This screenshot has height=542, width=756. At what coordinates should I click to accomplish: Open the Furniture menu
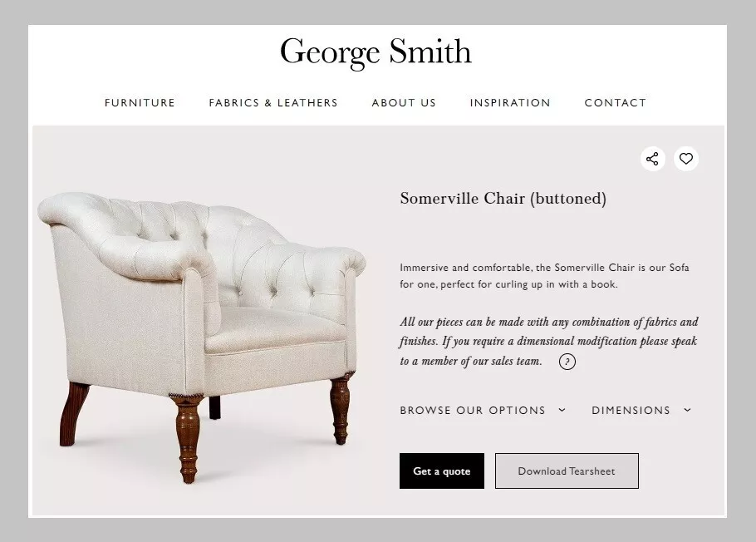140,103
